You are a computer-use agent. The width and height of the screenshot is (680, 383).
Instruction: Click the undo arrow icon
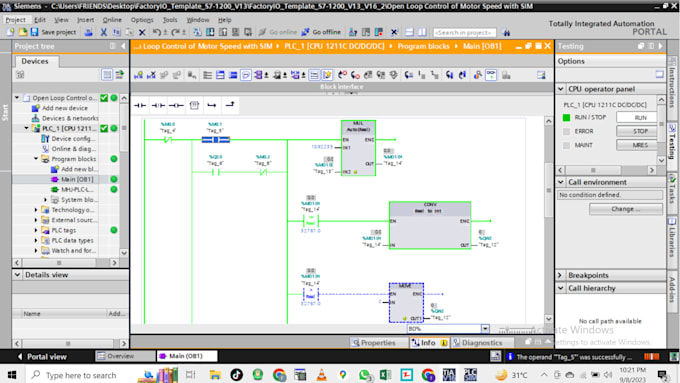[x=157, y=32]
